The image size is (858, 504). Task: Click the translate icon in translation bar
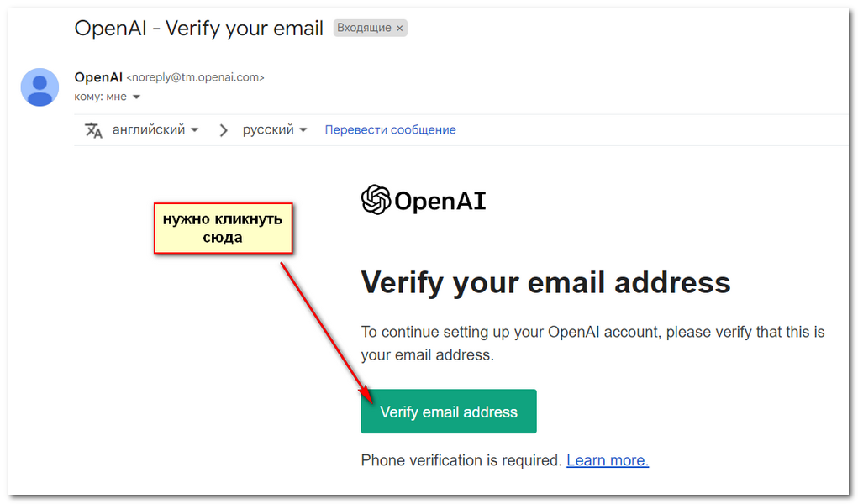93,130
